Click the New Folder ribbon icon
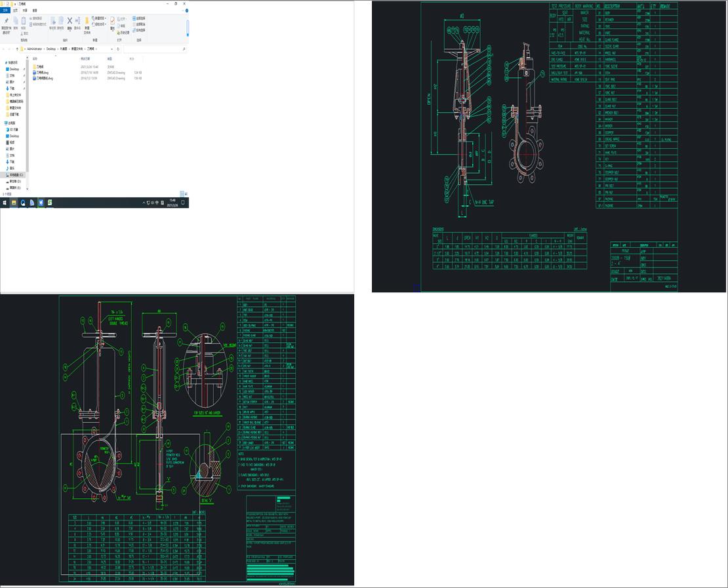 [x=87, y=22]
